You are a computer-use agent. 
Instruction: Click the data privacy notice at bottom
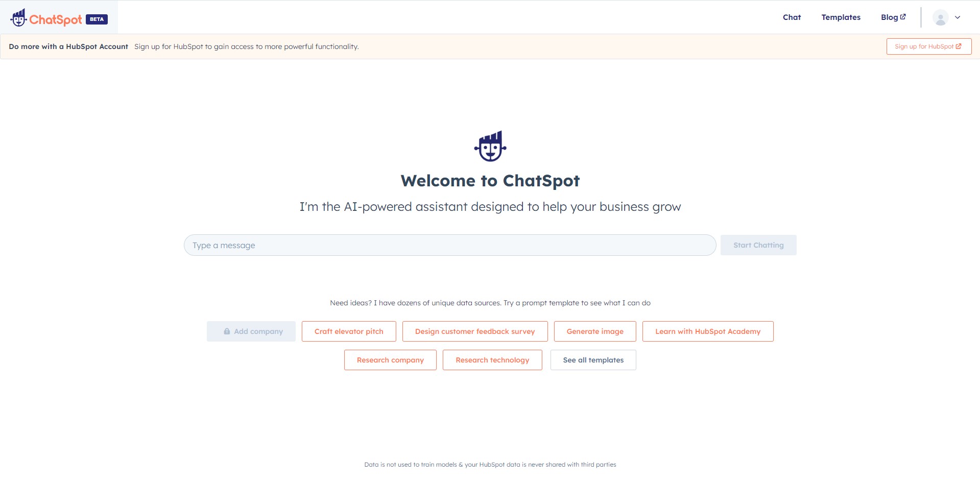(490, 465)
